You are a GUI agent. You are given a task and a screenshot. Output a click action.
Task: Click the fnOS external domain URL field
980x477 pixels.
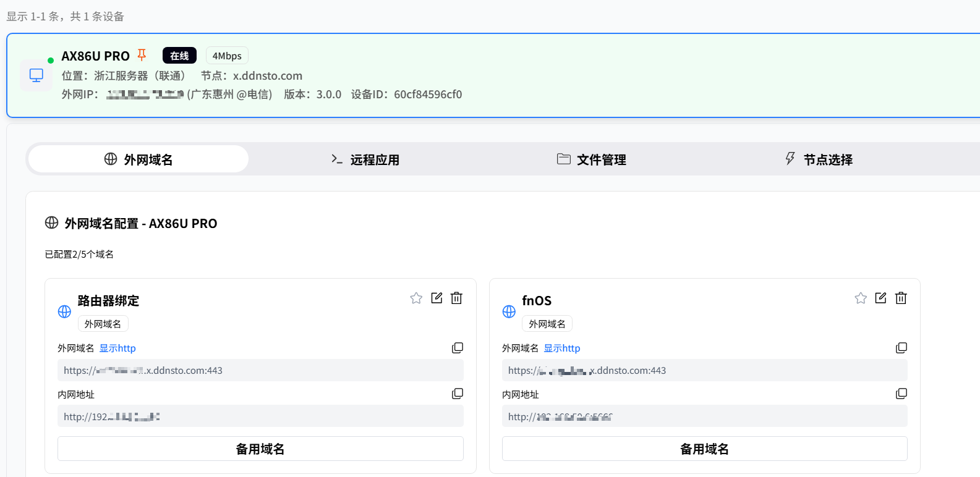pyautogui.click(x=704, y=371)
